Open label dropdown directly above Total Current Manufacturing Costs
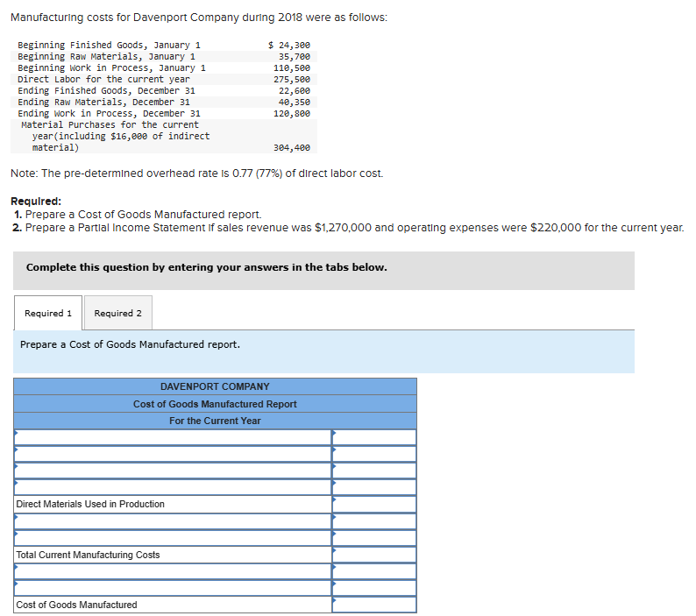Screen dimensions: 696x616 [173, 538]
